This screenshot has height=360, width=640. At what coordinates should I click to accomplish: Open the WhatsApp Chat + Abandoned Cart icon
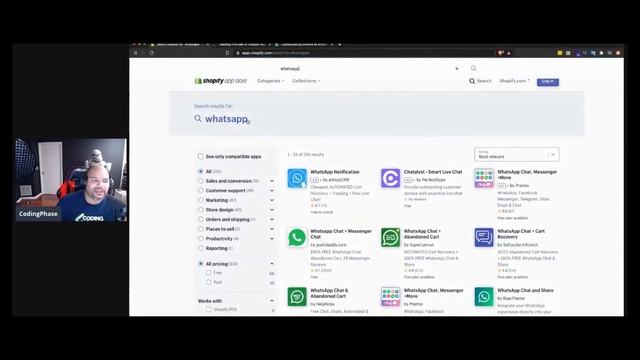pos(390,238)
